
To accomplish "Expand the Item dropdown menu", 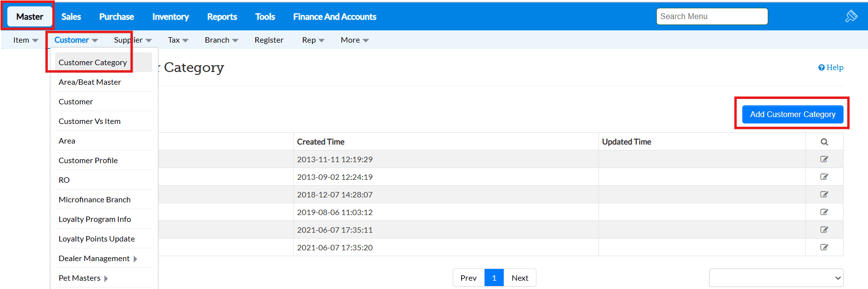I will click(25, 40).
